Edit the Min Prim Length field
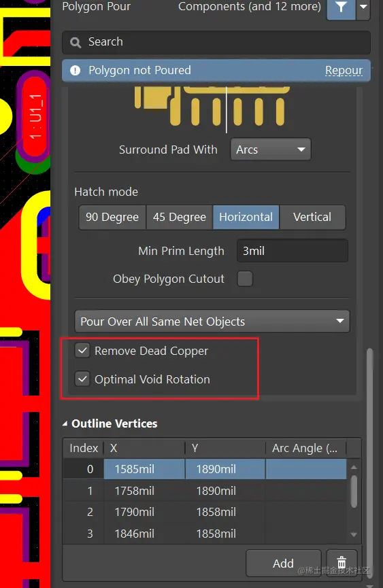 [293, 251]
